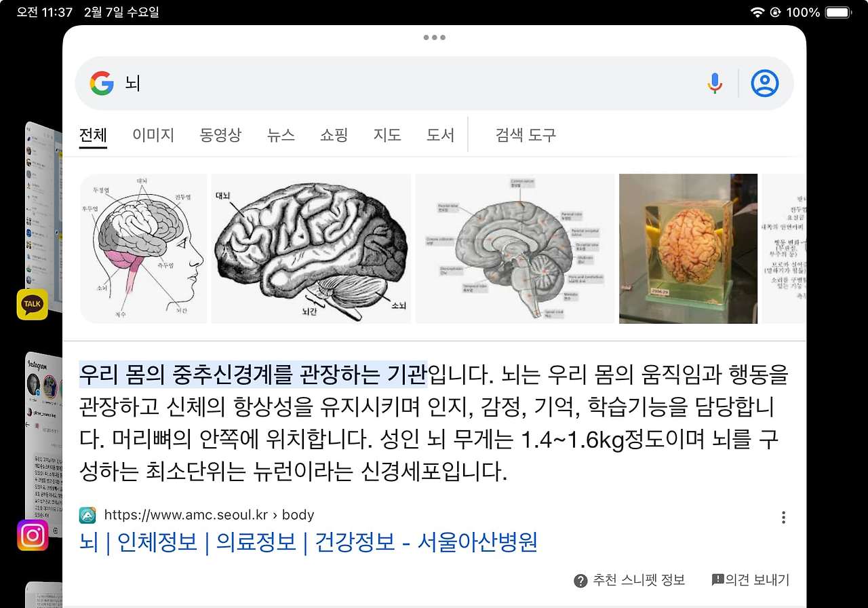Open 검색 도구 search filters

[525, 134]
